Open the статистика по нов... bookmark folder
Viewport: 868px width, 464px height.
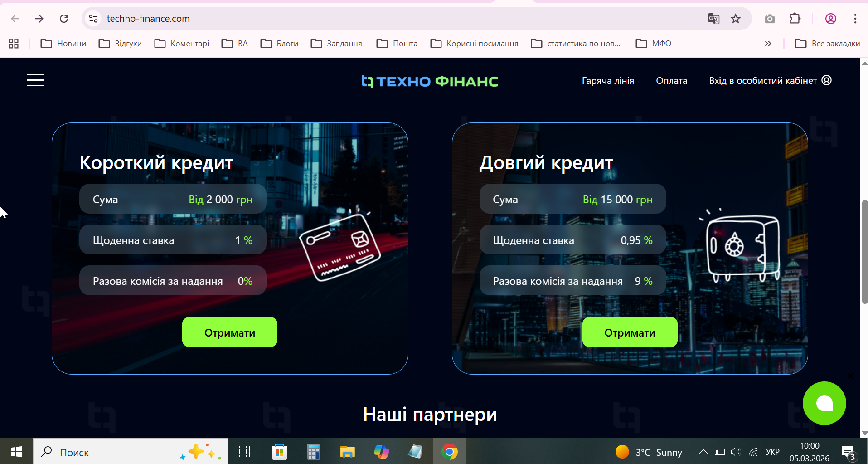click(576, 44)
